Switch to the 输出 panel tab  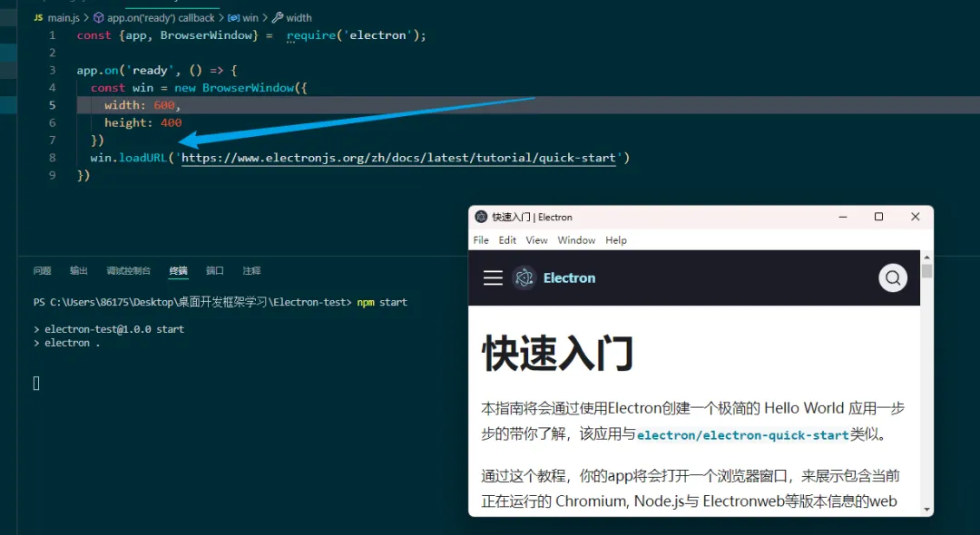pos(79,271)
